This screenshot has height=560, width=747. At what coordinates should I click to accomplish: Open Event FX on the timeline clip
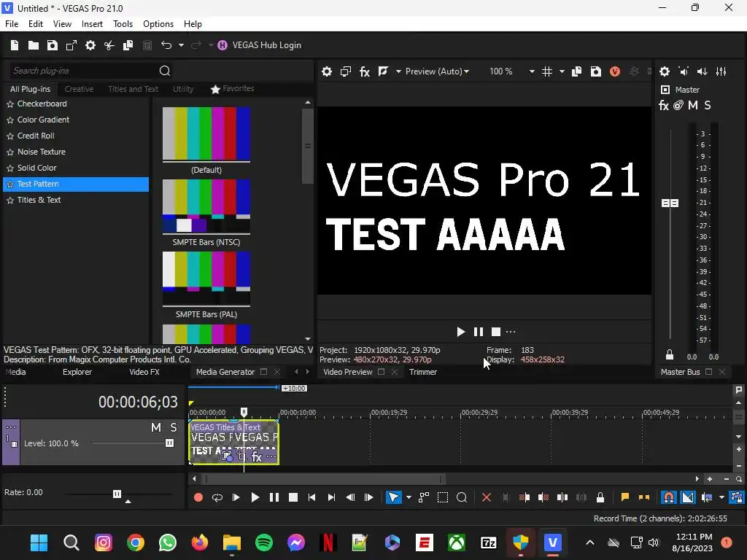coord(257,457)
